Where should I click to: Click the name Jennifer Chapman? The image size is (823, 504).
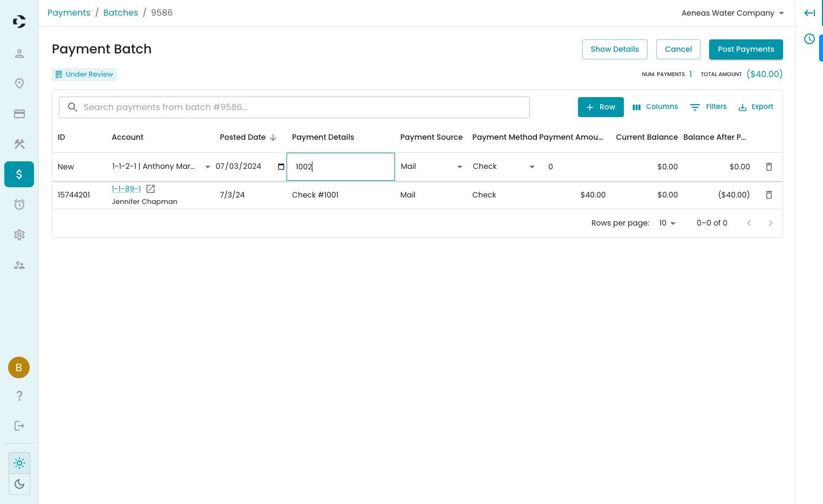pos(145,202)
